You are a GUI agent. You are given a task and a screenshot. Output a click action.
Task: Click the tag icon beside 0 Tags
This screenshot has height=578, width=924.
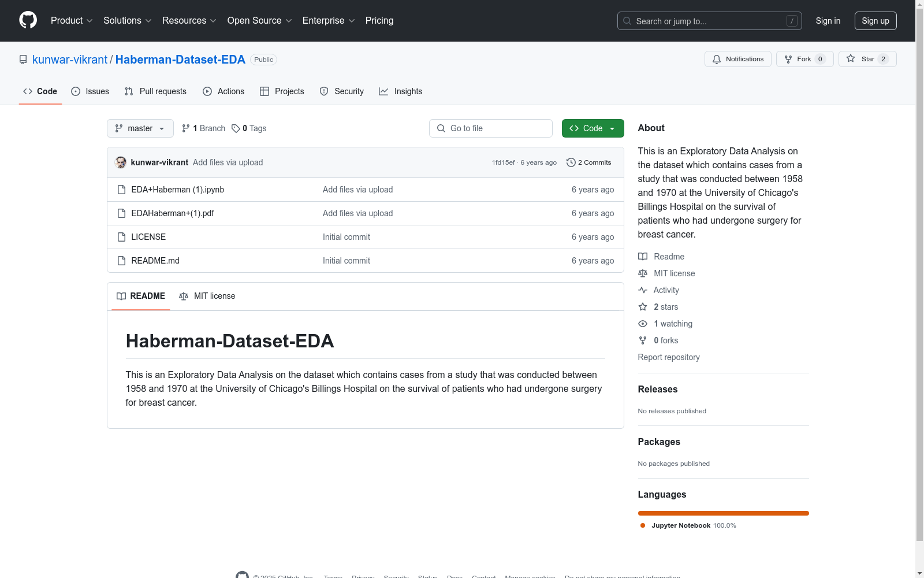tap(236, 128)
